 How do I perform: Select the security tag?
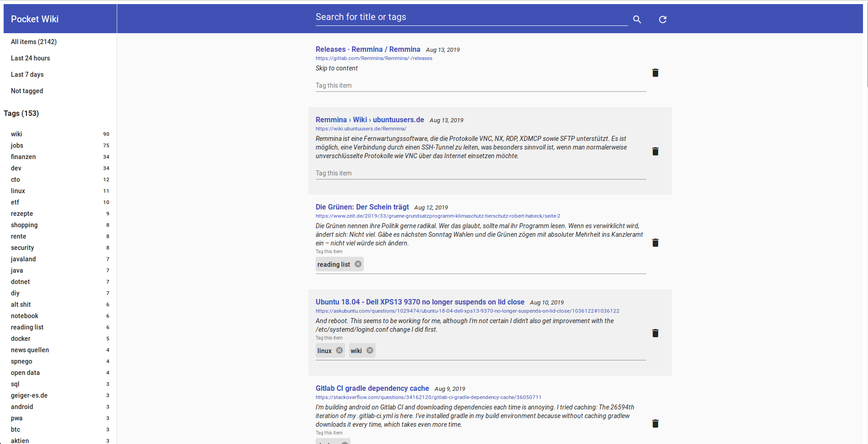pos(60,248)
